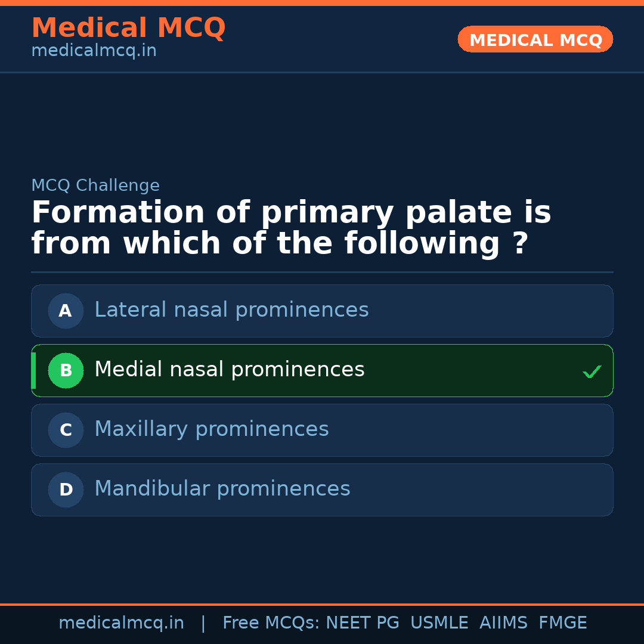Click the green bar left of option B

click(33, 370)
